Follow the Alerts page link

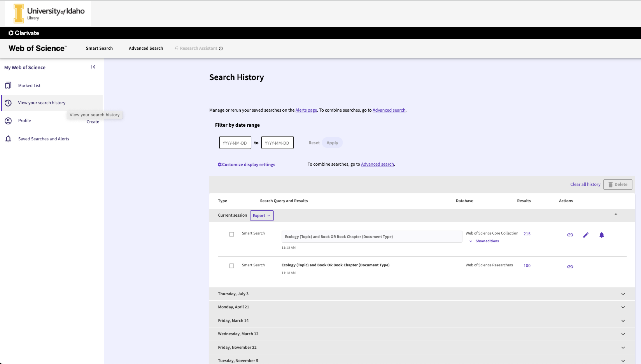coord(306,110)
